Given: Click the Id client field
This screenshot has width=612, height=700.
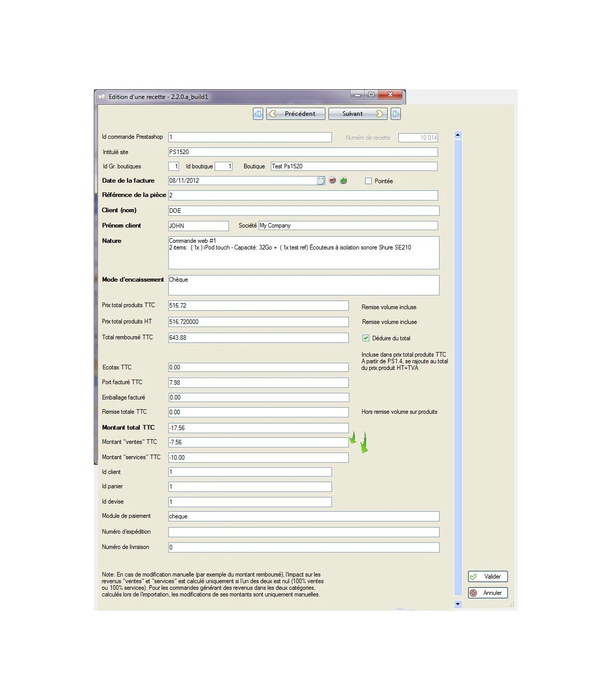Looking at the screenshot, I should [x=250, y=472].
